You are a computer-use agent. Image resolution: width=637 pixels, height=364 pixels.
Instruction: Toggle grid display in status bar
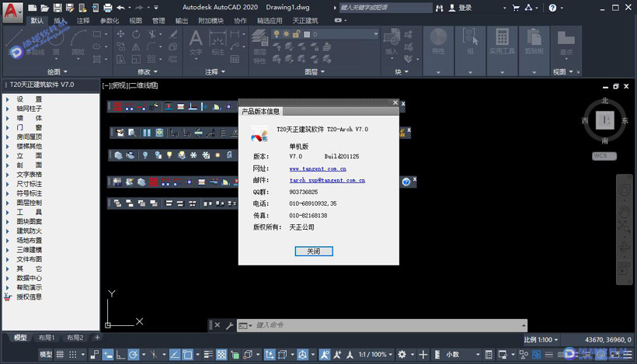[60, 355]
